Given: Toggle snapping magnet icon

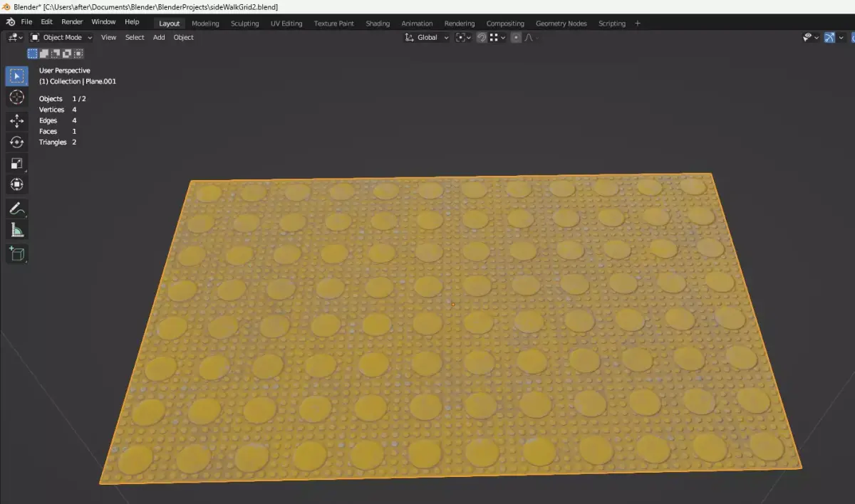Looking at the screenshot, I should click(482, 38).
